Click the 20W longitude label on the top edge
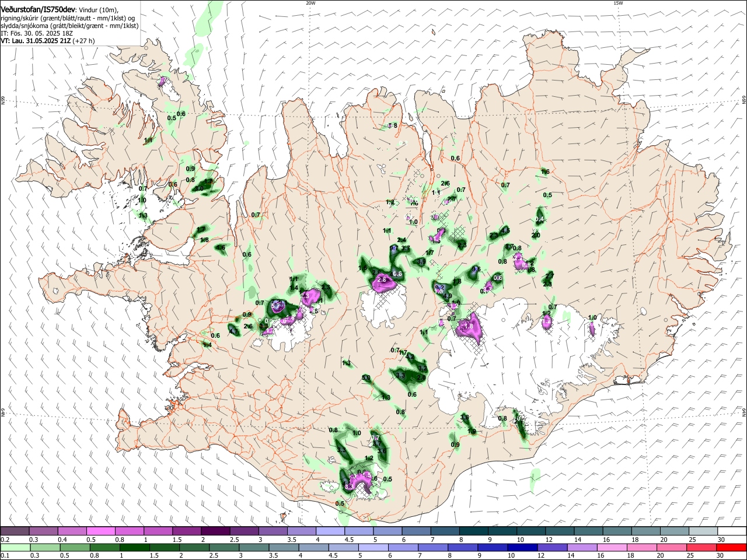 click(x=310, y=3)
